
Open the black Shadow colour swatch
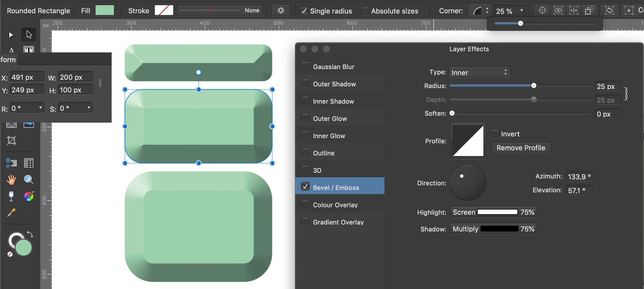(x=499, y=229)
